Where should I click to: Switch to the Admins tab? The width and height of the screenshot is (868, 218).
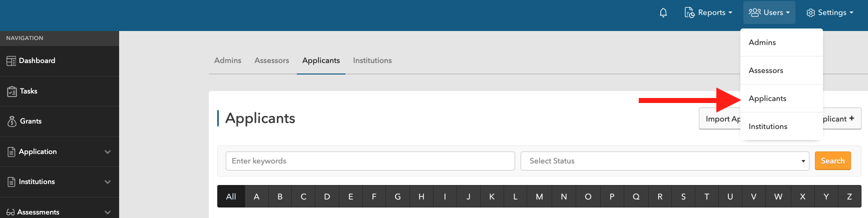pyautogui.click(x=228, y=60)
